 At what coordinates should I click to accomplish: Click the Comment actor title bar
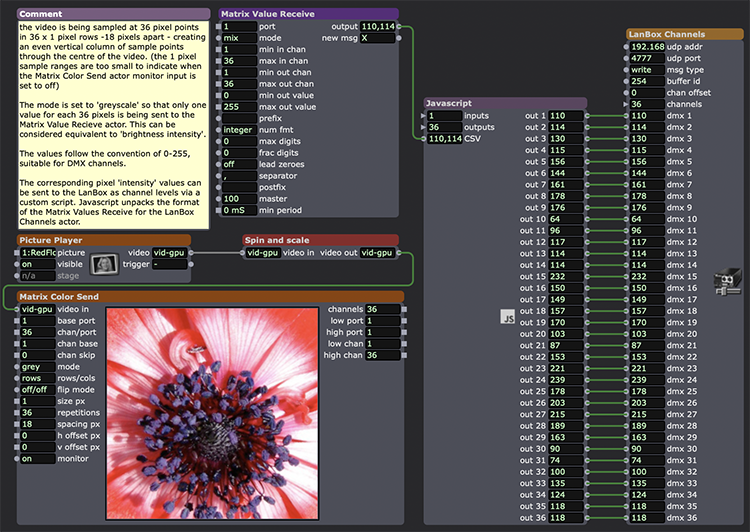pyautogui.click(x=113, y=14)
